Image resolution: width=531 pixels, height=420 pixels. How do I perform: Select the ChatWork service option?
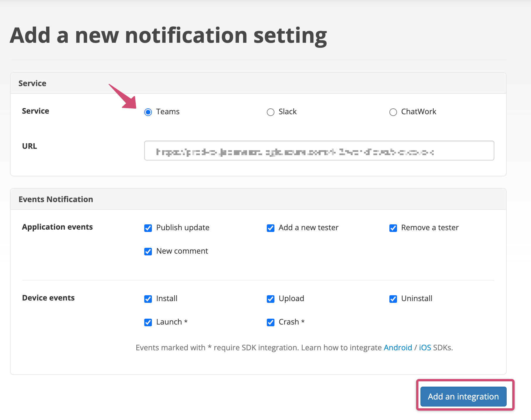pos(393,112)
